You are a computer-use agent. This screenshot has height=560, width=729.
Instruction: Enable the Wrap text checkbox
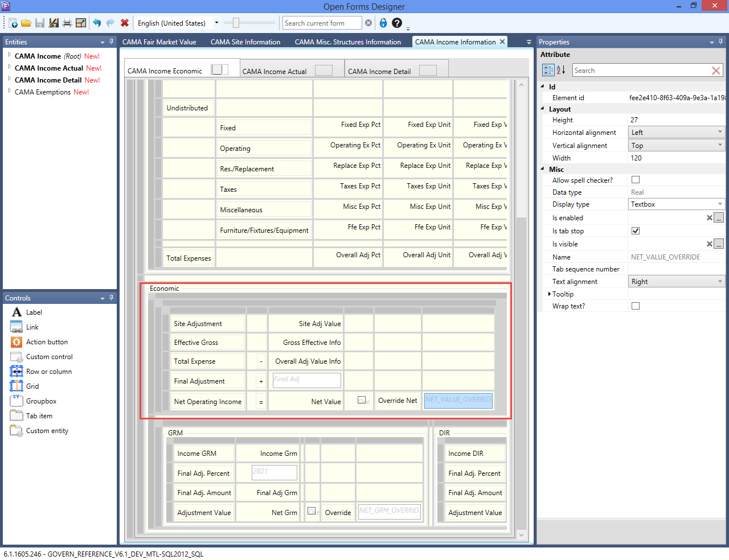pyautogui.click(x=636, y=306)
